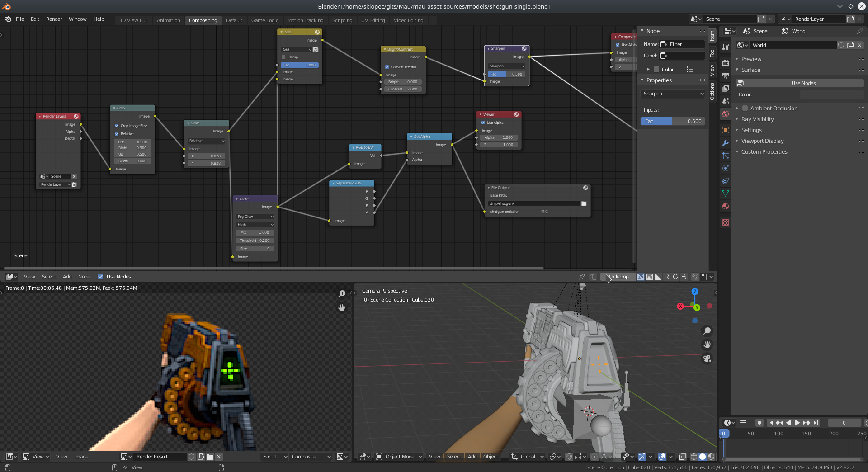Click the node editor pin icon
Image resolution: width=868 pixels, height=472 pixels.
582,277
